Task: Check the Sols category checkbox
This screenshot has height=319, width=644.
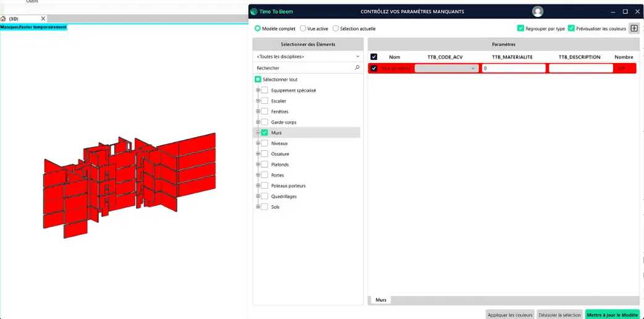Action: (265, 206)
